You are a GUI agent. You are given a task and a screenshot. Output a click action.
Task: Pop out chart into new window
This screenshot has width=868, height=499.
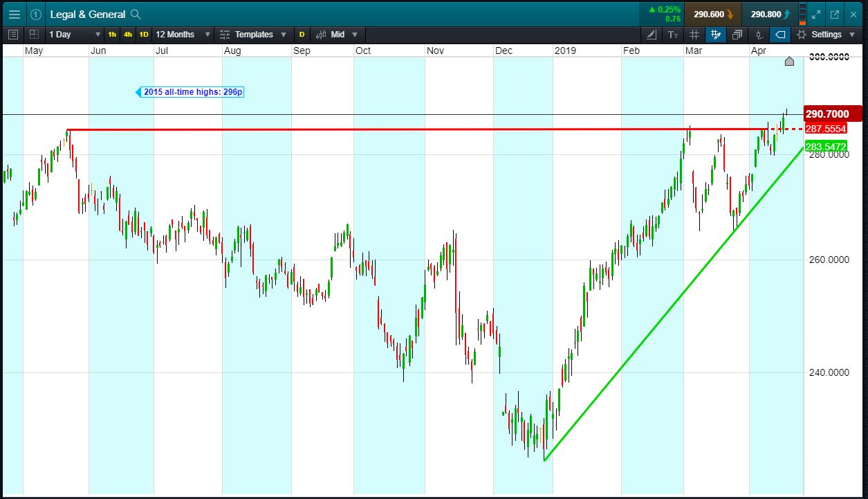[x=834, y=14]
